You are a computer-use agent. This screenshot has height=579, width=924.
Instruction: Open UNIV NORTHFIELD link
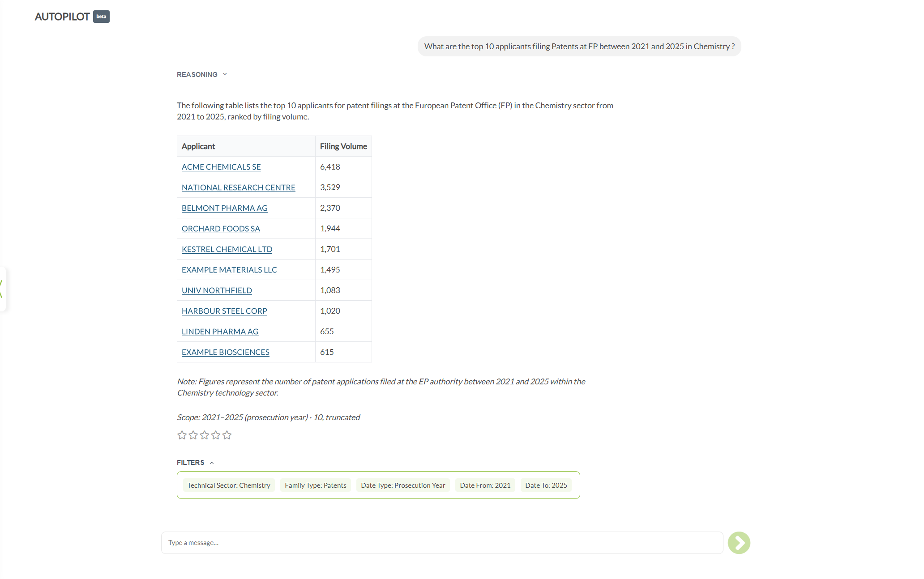[217, 290]
